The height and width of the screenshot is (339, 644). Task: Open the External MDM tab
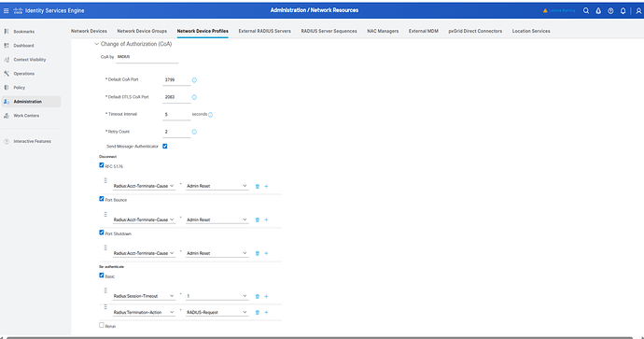[x=424, y=31]
